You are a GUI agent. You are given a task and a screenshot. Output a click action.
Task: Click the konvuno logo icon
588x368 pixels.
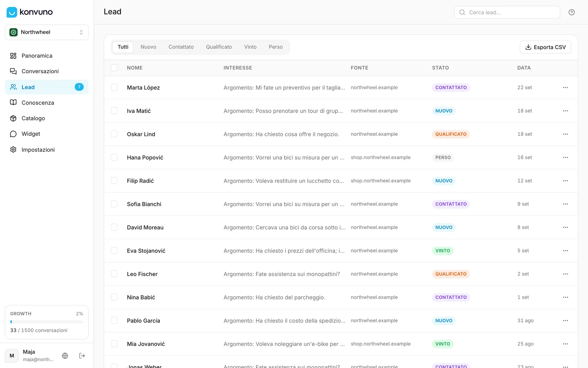[12, 12]
